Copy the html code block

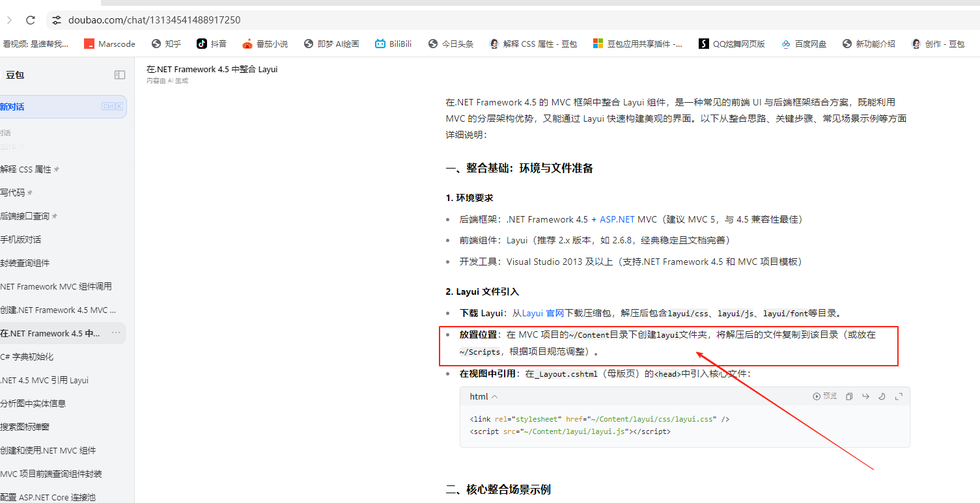849,396
